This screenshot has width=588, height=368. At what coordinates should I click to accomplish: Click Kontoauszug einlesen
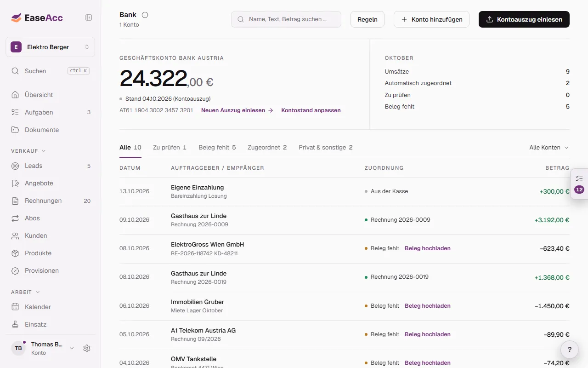point(524,19)
